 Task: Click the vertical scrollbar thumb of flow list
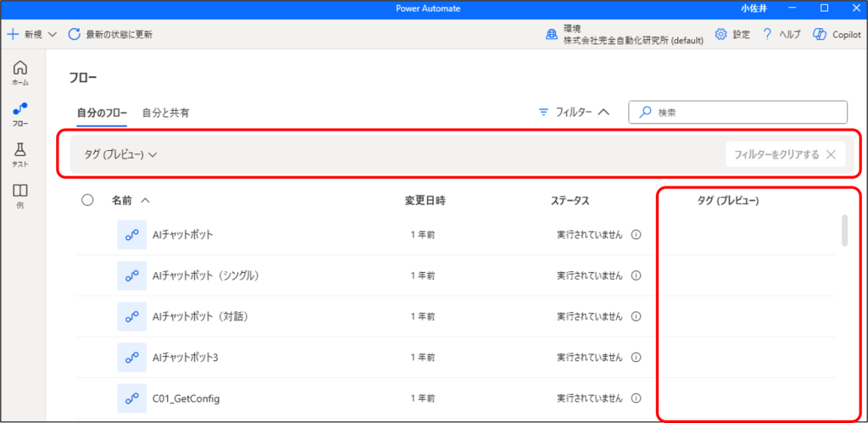pos(845,230)
